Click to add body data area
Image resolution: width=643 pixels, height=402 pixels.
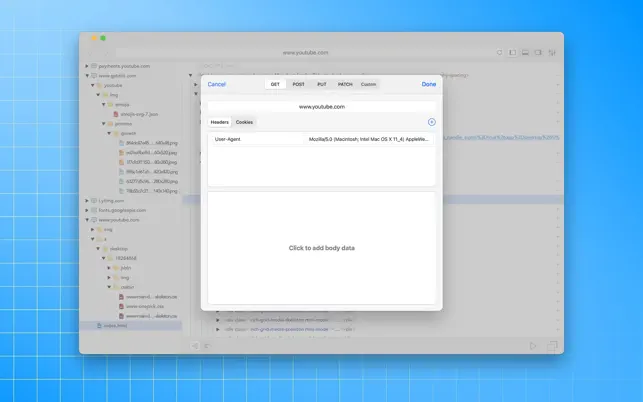[322, 248]
